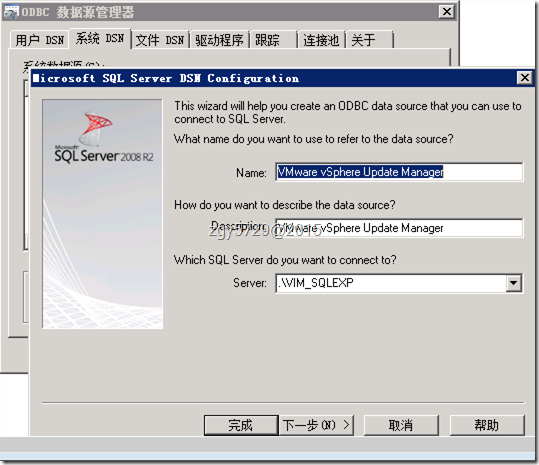Click the Description input field

(x=399, y=228)
